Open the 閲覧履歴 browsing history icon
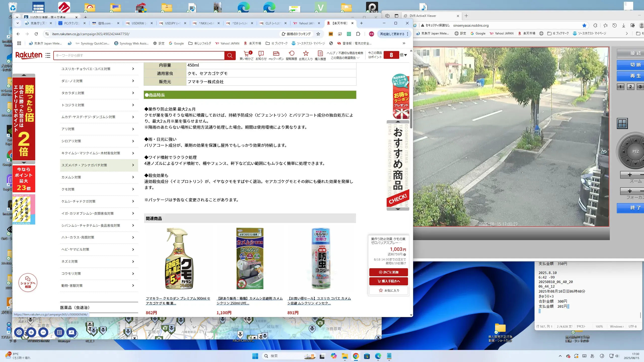 tap(291, 54)
